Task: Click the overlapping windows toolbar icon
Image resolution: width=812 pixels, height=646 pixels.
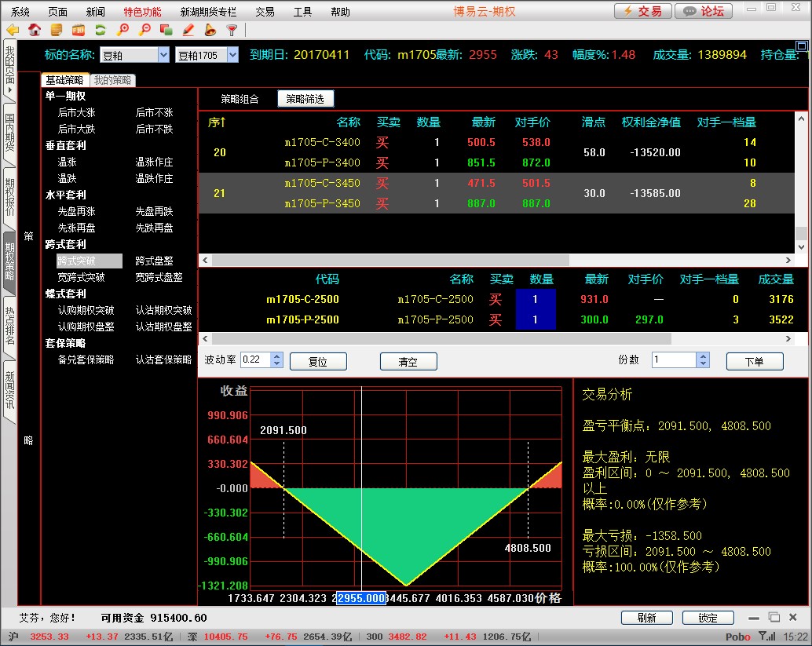Action: coord(166,31)
